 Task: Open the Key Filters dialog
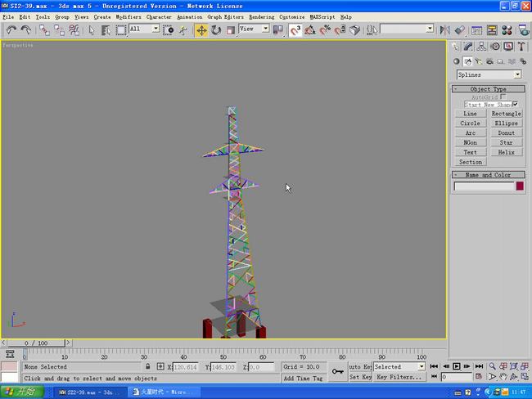tap(399, 377)
